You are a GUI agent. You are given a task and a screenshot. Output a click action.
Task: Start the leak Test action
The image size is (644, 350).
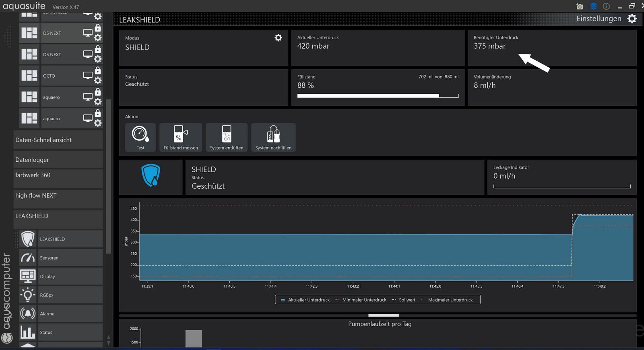point(140,138)
